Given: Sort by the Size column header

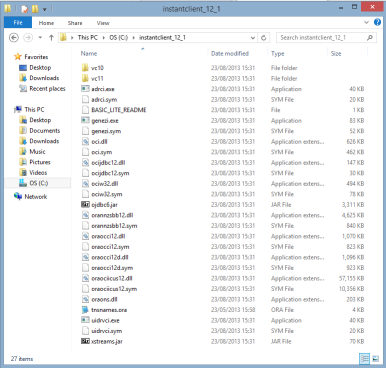Looking at the screenshot, I should point(336,54).
